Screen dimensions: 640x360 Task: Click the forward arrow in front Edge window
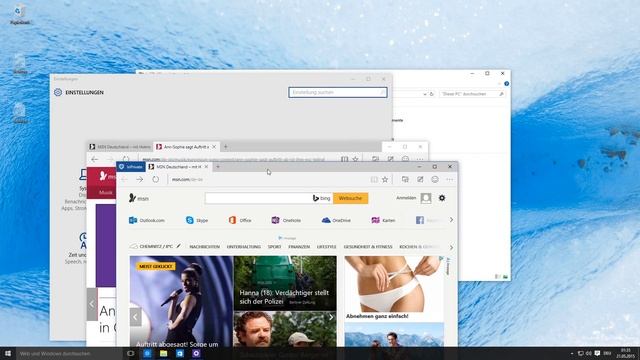click(140, 180)
